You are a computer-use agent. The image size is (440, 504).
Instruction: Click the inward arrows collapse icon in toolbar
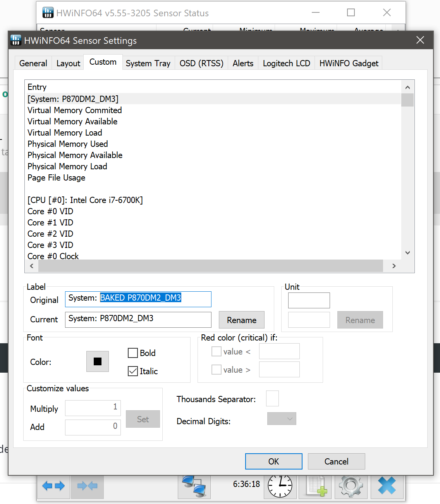88,486
